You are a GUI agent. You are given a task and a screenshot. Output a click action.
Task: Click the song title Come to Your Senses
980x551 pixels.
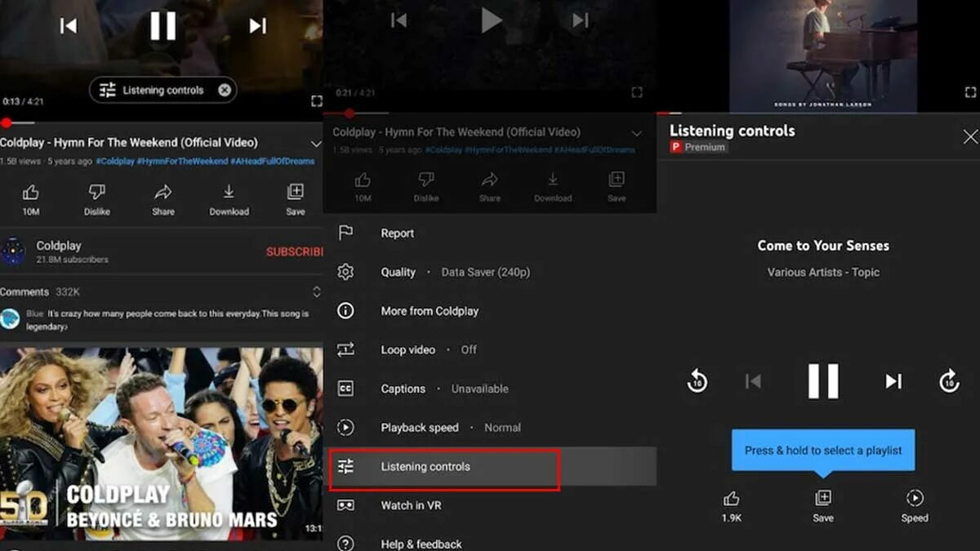pyautogui.click(x=823, y=246)
